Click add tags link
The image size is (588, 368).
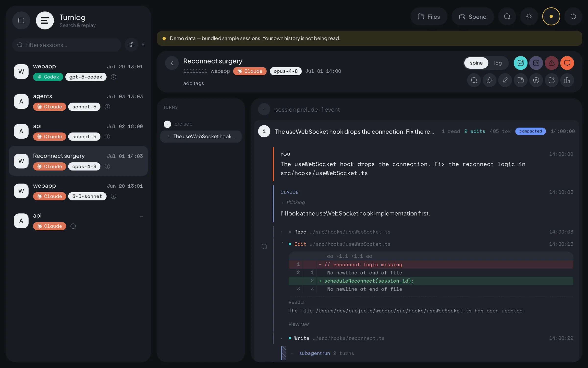[194, 83]
